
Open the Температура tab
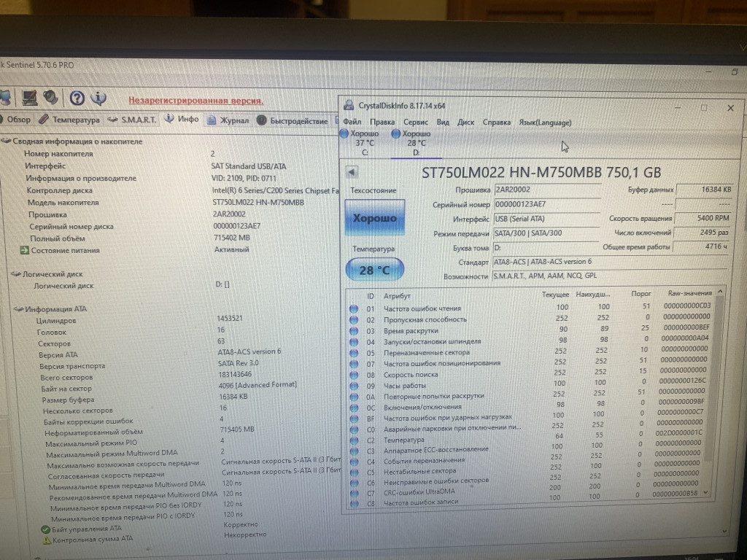[69, 119]
